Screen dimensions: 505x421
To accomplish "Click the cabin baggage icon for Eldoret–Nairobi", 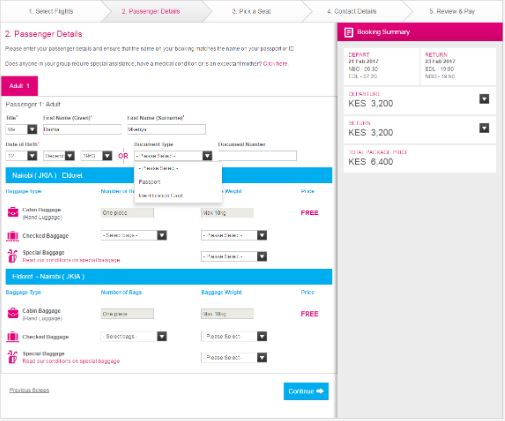I will [13, 313].
